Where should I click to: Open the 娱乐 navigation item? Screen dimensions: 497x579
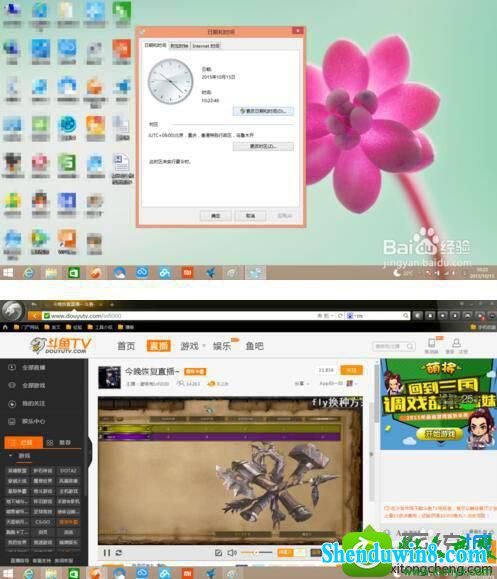point(222,346)
